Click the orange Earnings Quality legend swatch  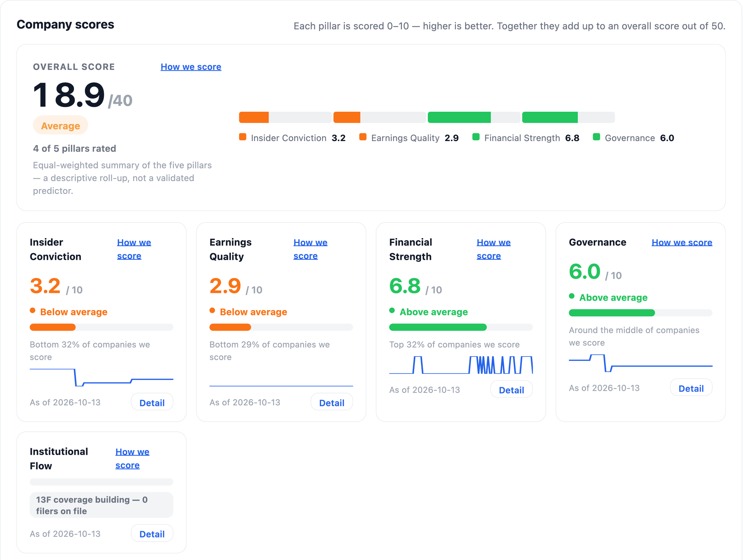(363, 137)
